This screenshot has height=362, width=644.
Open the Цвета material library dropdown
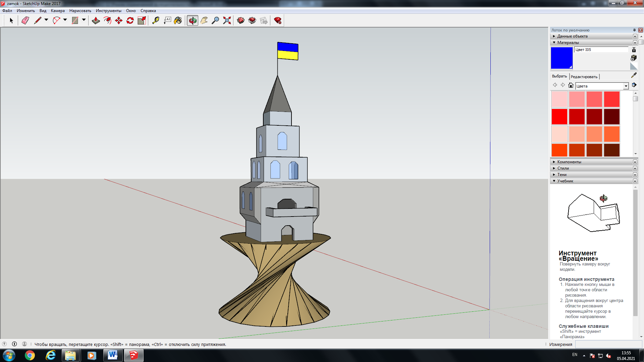pyautogui.click(x=602, y=86)
